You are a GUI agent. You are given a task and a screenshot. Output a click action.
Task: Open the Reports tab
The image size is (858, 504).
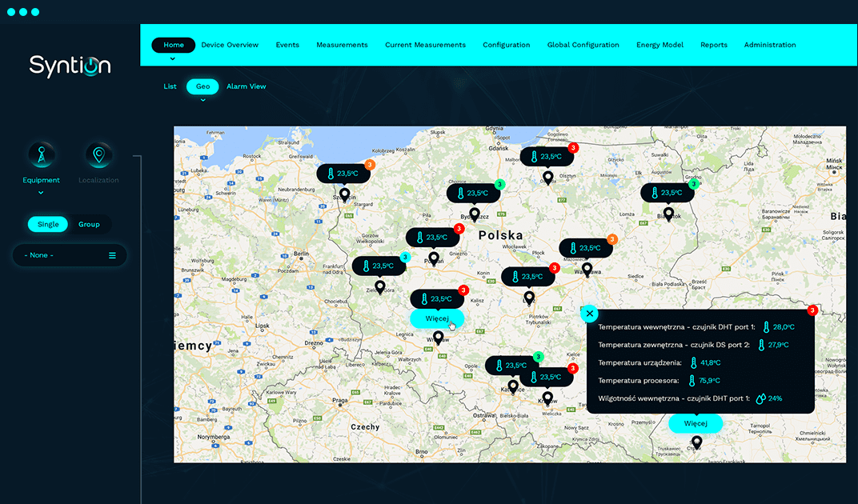pos(714,45)
